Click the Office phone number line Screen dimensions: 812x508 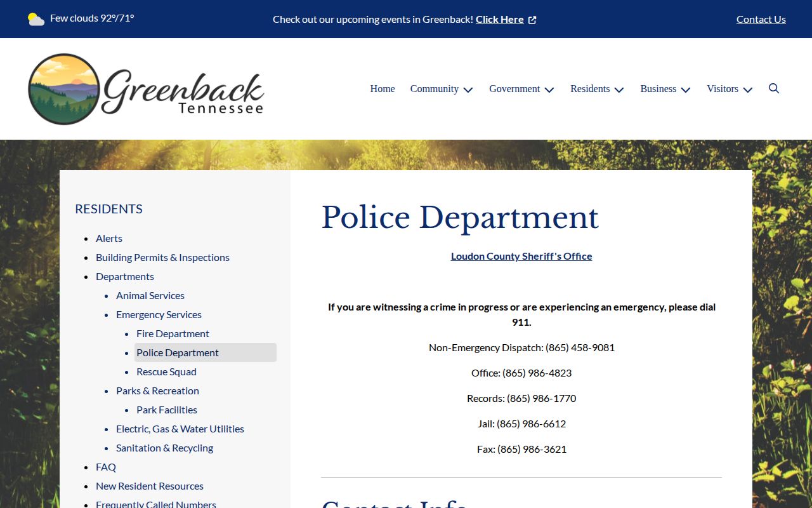pos(521,373)
